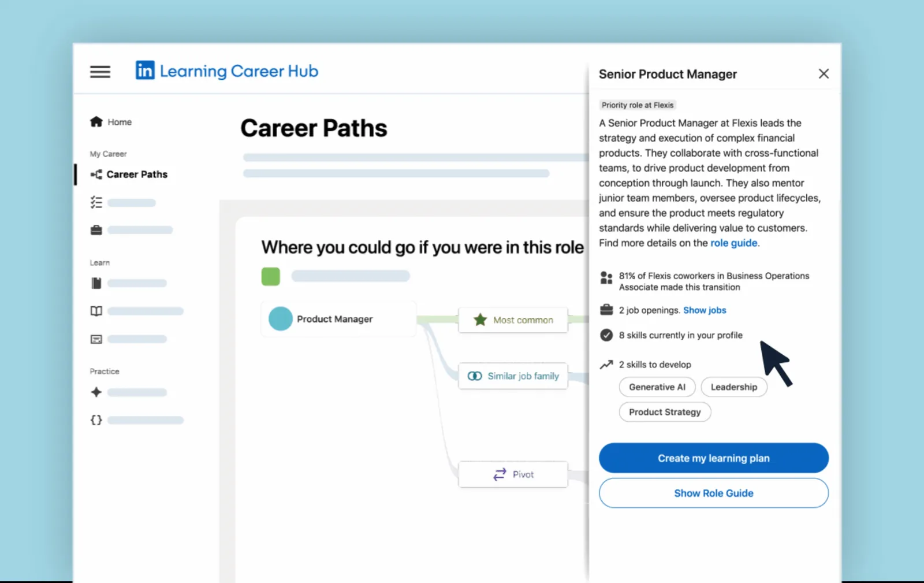Click the Learn section label
This screenshot has width=924, height=583.
click(x=99, y=262)
